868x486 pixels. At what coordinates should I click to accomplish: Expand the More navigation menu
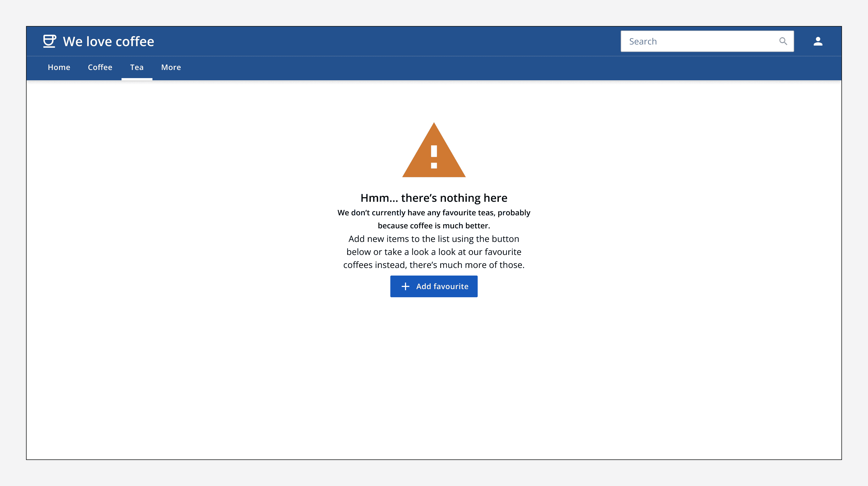[x=171, y=67]
